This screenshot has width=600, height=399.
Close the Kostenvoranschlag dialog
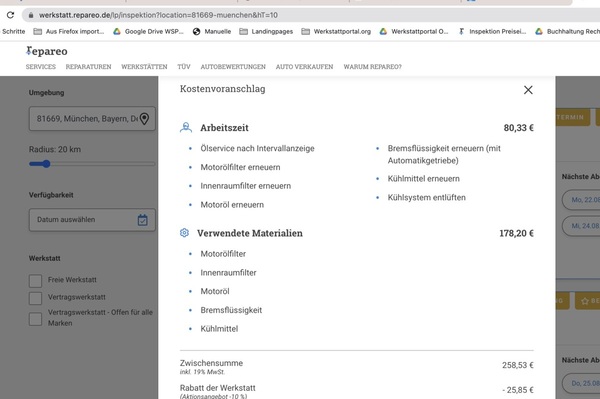coord(528,90)
